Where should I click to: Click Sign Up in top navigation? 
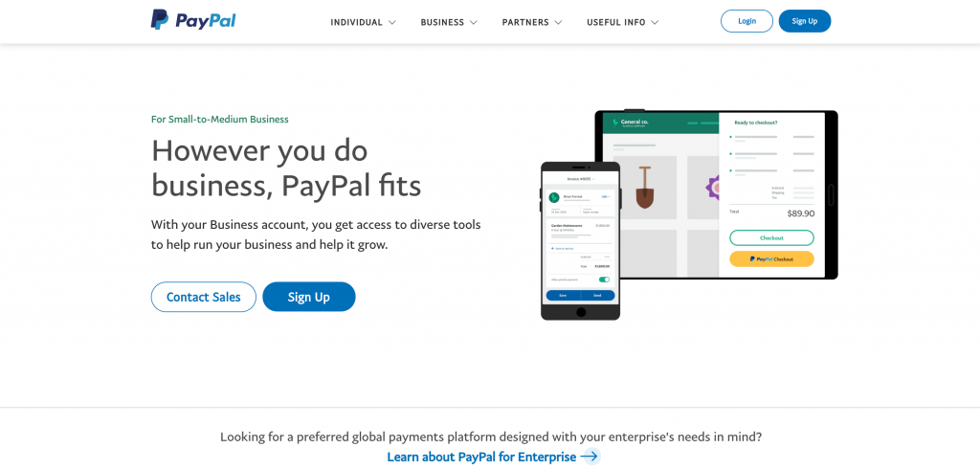(x=804, y=21)
